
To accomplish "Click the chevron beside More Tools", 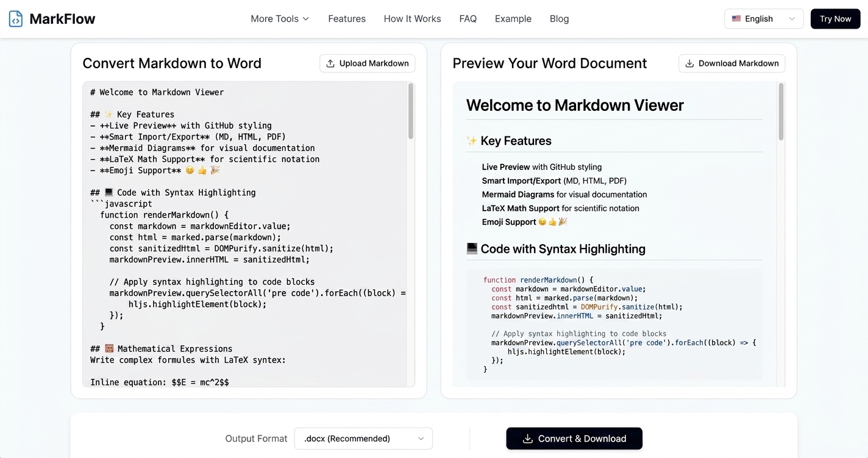I will (x=306, y=19).
